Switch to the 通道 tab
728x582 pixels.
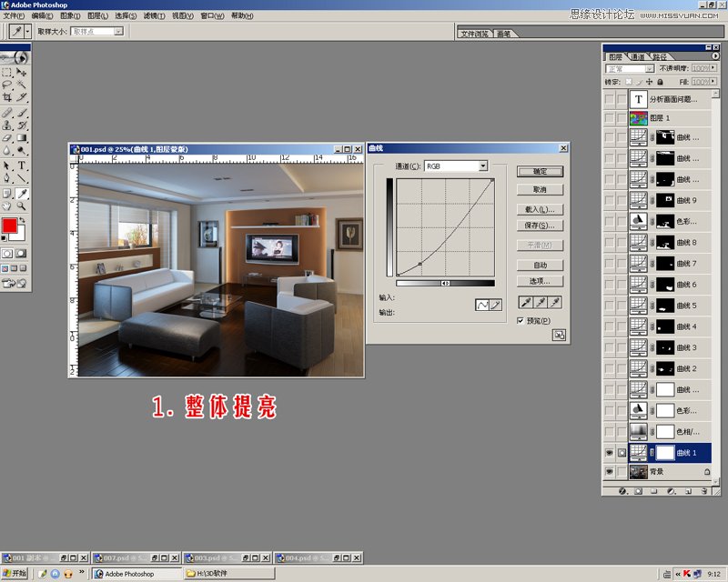638,56
